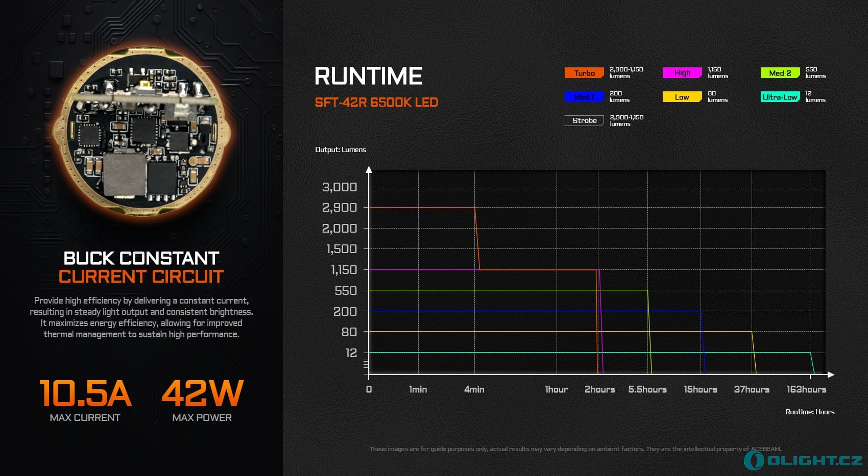Click the 10.5A max current value
The image size is (868, 476).
pyautogui.click(x=85, y=393)
